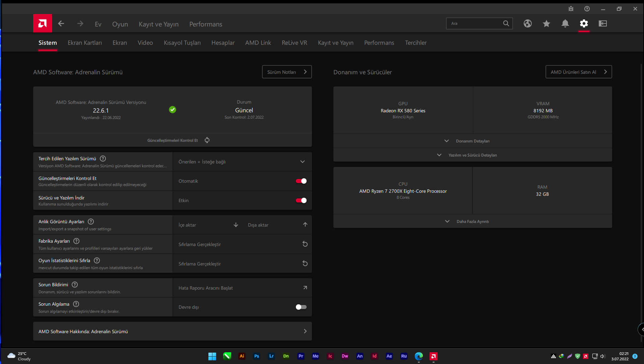Open the Önerilen + İsteğe bağlı dropdown
The height and width of the screenshot is (364, 644).
coord(302,162)
